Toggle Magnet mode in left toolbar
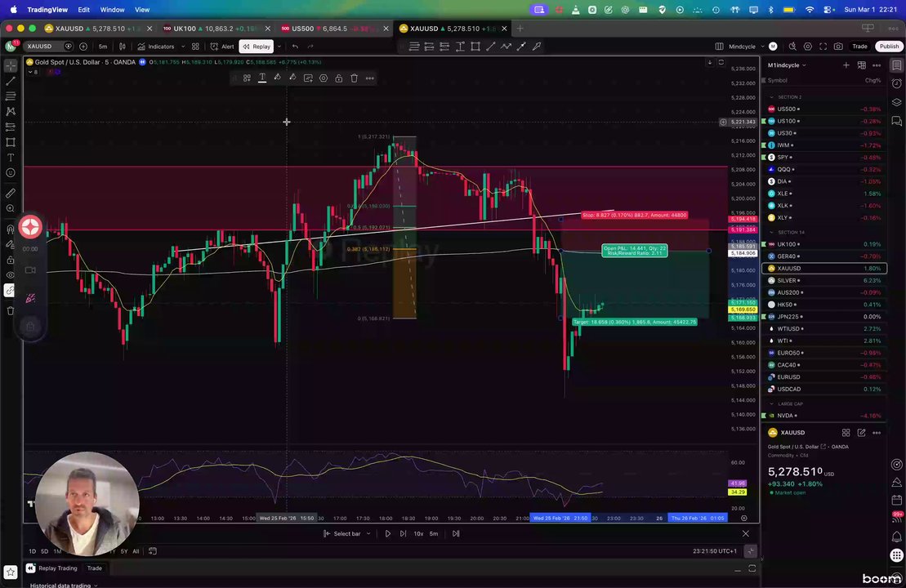 pyautogui.click(x=11, y=229)
